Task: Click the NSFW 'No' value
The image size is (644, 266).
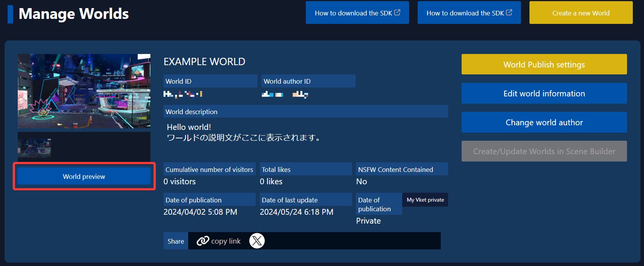Action: 362,182
